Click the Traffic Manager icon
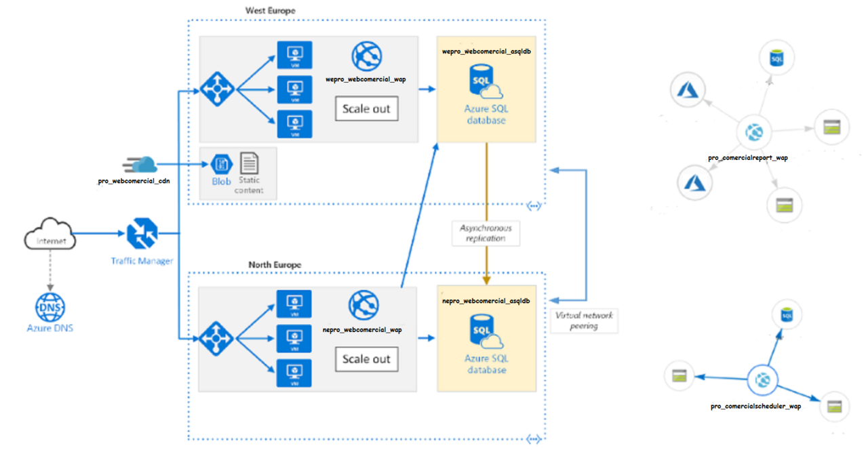Viewport: 868px width, 456px height. click(x=142, y=235)
